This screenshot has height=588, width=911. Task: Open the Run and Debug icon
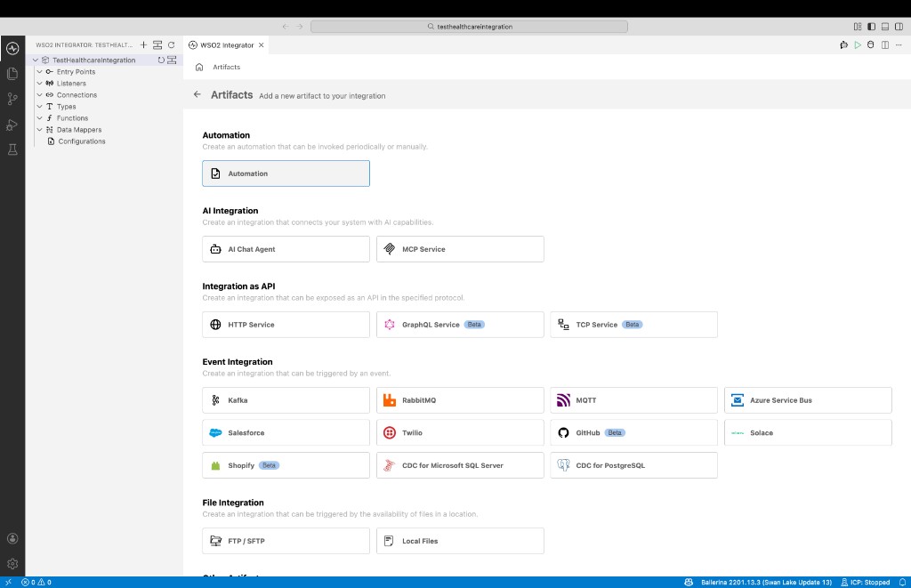click(12, 125)
